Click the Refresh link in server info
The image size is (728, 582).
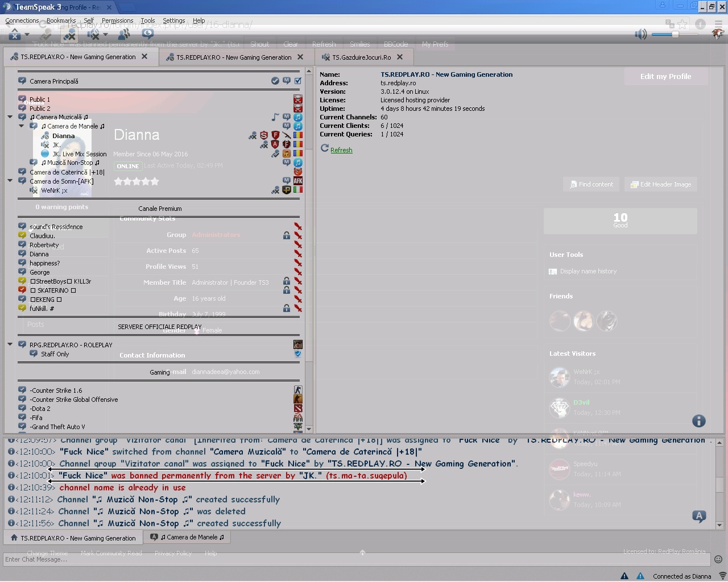tap(341, 150)
